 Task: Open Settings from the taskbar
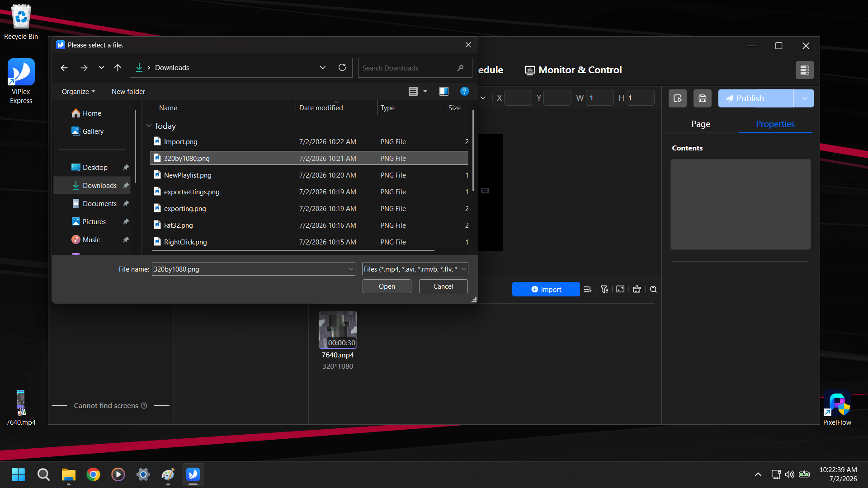click(143, 474)
